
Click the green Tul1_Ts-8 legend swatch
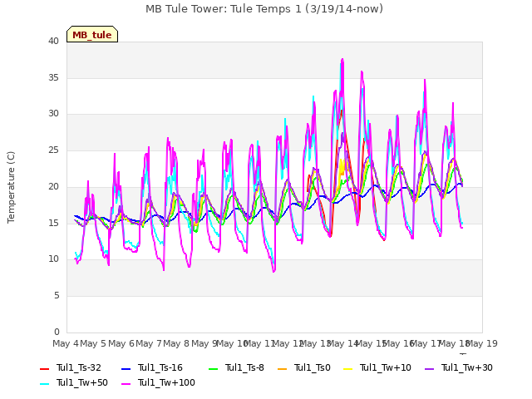point(213,368)
